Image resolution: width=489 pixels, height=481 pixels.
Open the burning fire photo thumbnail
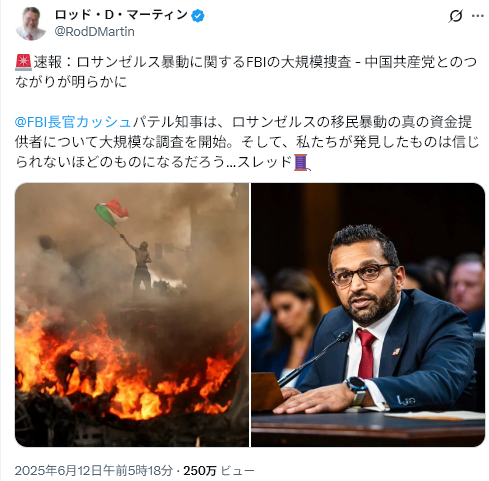point(132,315)
